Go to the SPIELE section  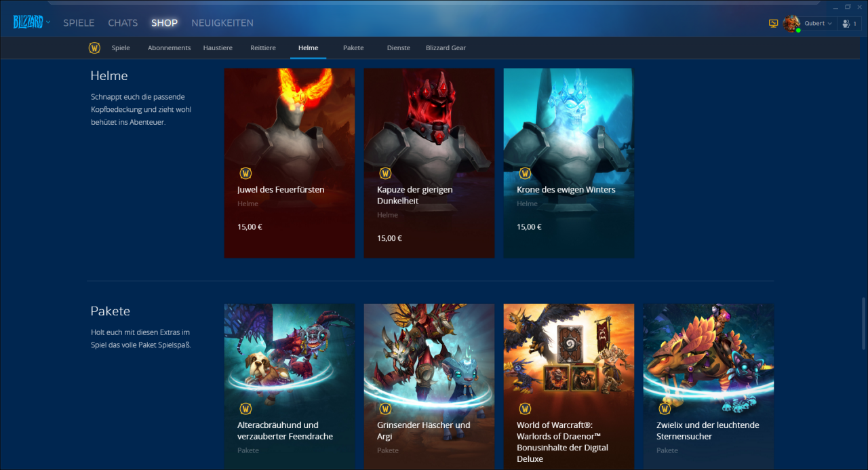(79, 23)
